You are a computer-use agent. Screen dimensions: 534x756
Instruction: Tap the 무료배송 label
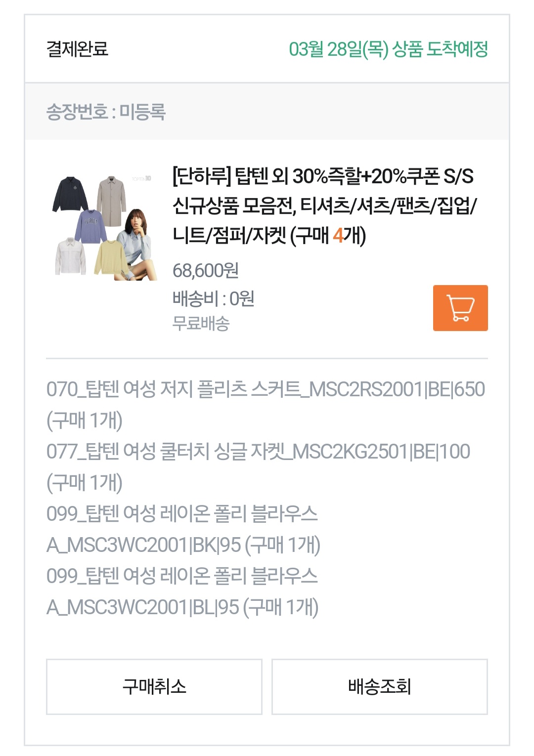click(x=201, y=323)
